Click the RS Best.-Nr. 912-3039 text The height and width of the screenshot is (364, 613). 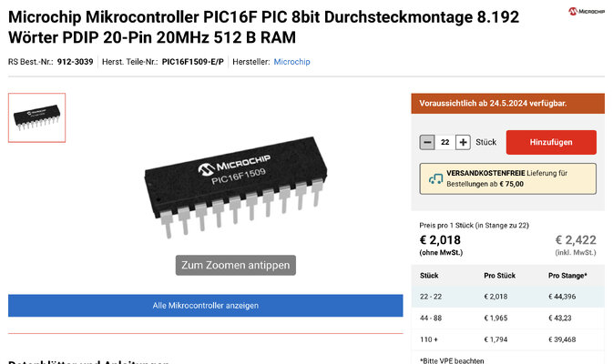point(51,62)
